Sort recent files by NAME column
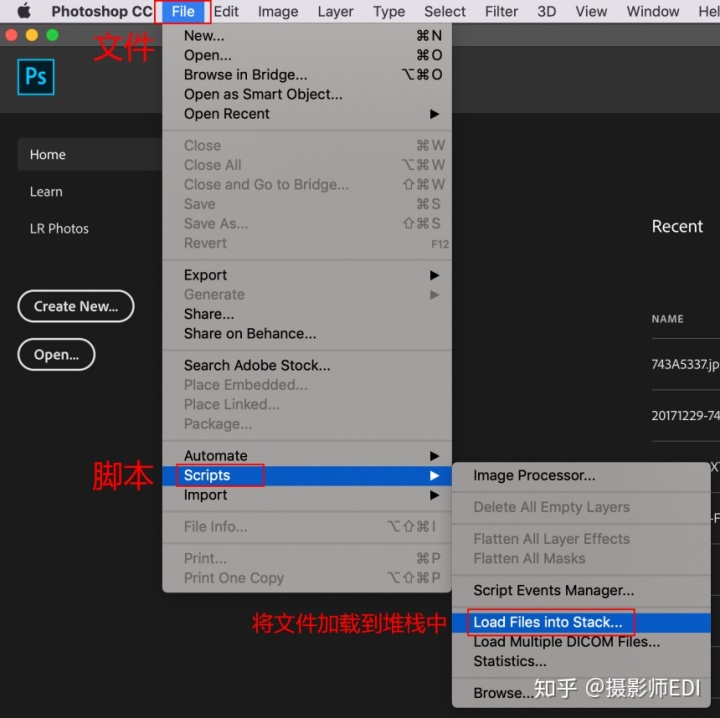Screen dimensions: 720x718 tap(667, 319)
